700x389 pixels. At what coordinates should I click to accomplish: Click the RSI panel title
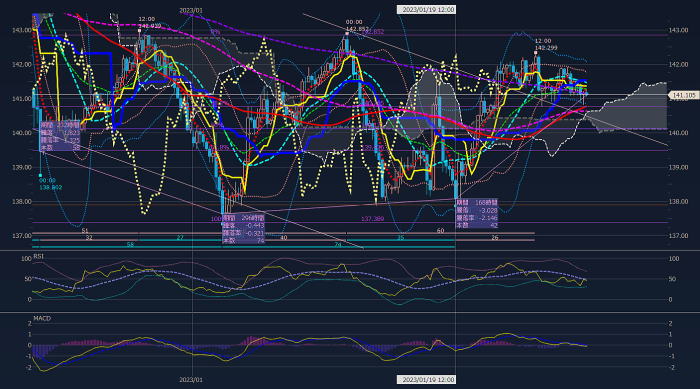tap(38, 256)
